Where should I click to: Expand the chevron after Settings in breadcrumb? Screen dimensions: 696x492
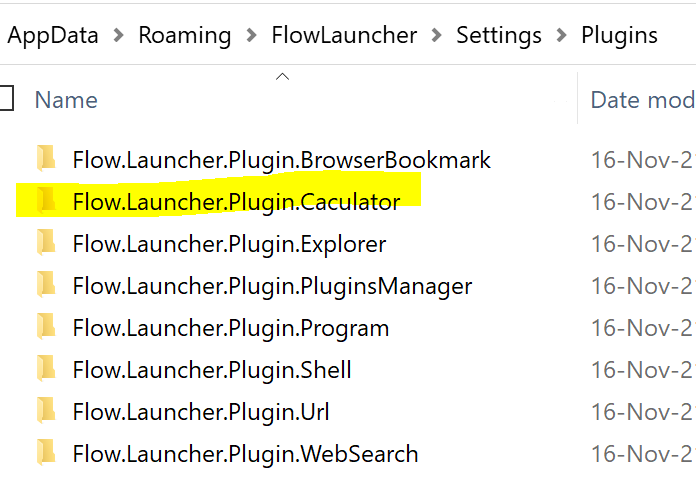tap(561, 35)
